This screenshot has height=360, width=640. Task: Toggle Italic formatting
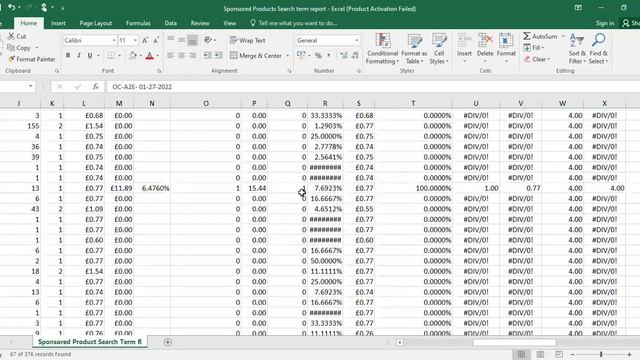point(79,56)
